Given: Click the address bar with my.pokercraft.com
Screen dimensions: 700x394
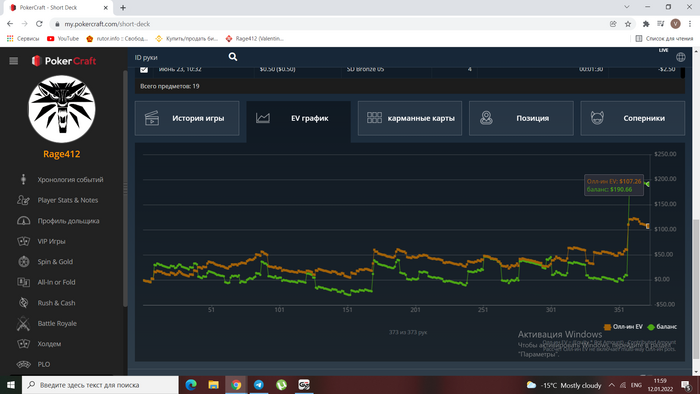Looking at the screenshot, I should (x=330, y=24).
